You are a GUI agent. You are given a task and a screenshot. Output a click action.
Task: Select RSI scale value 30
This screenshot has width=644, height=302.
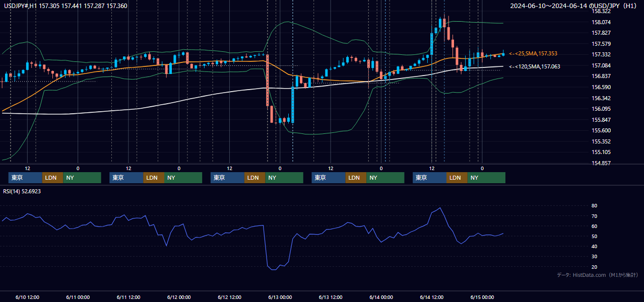tap(595, 256)
